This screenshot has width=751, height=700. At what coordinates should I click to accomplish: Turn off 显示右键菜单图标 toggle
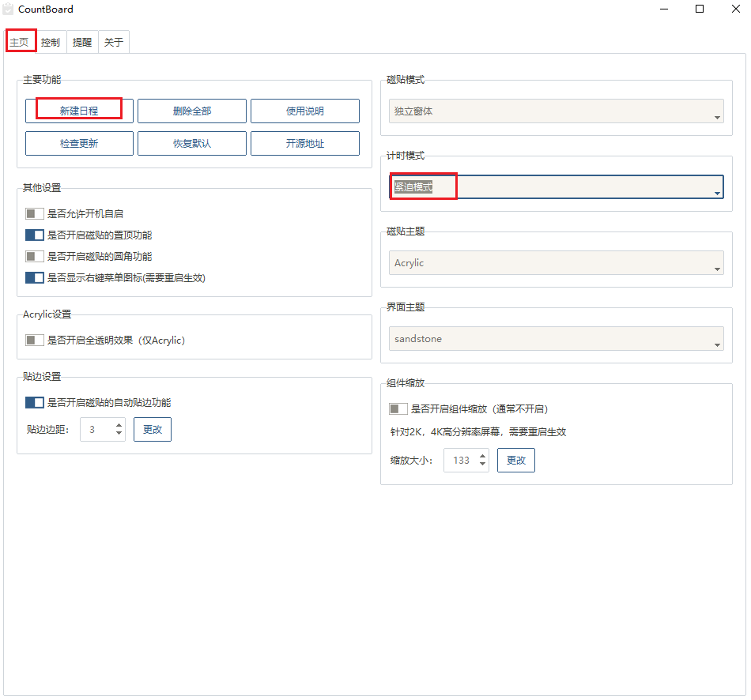[x=34, y=277]
